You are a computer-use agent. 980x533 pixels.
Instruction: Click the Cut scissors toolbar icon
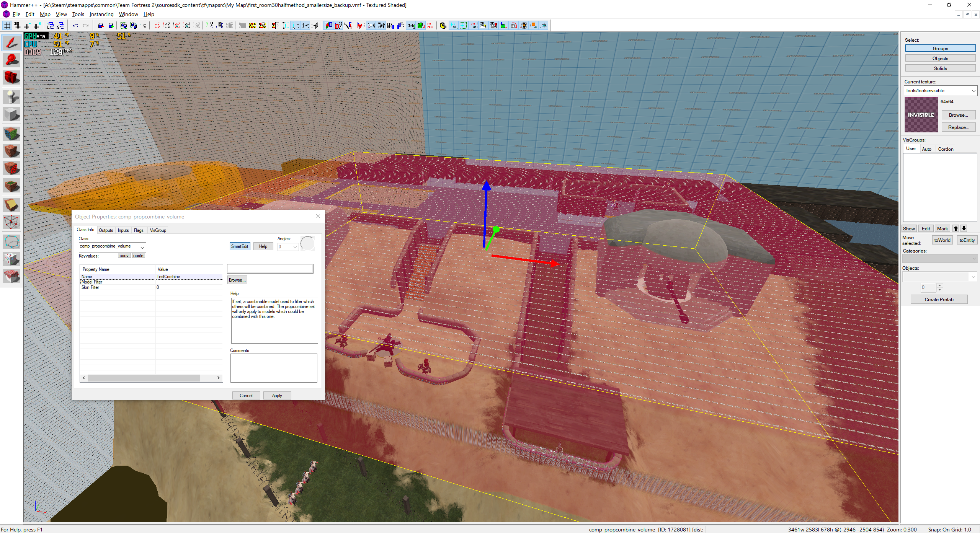pos(211,26)
